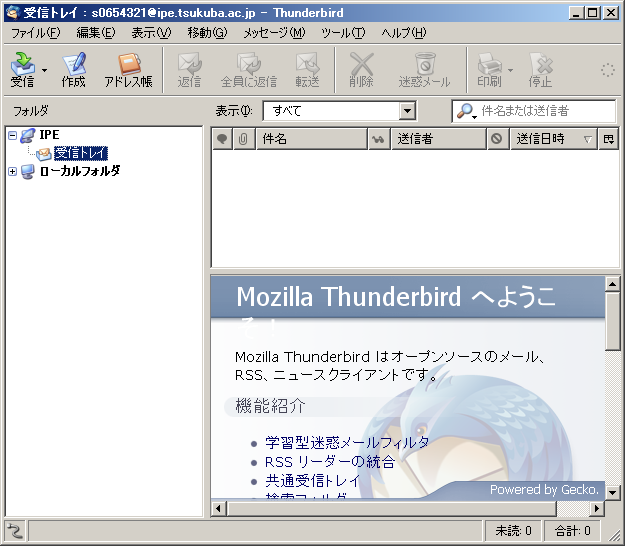Click the horizontal scroll-right arrow
Screen dimensions: 625x546
[x=597, y=509]
